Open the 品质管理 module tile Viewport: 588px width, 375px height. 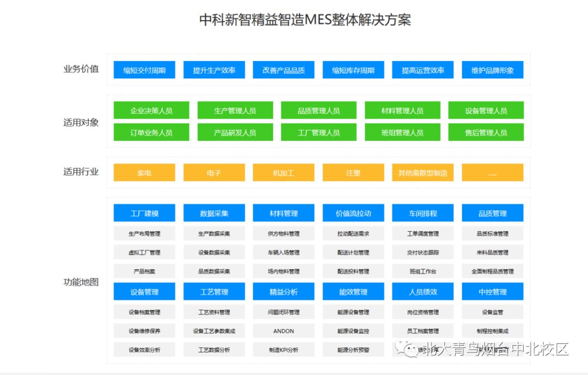[x=492, y=212]
